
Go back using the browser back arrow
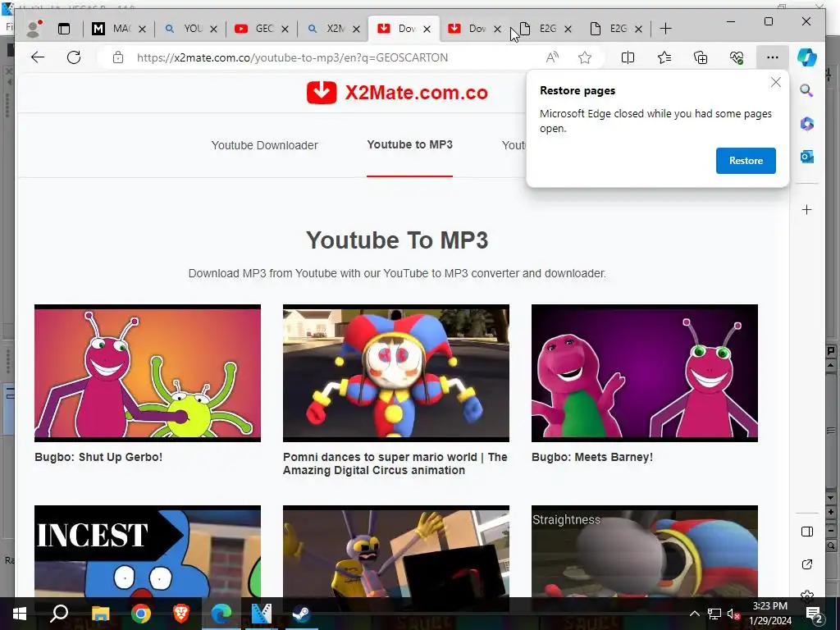[x=38, y=57]
